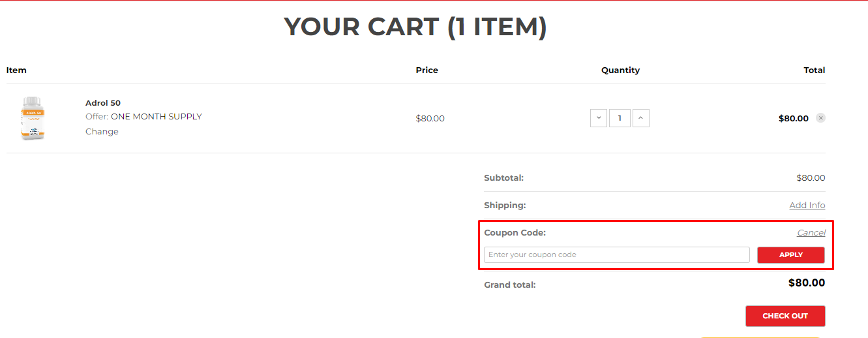The height and width of the screenshot is (338, 868).
Task: Increase quantity with the up chevron
Action: 640,118
